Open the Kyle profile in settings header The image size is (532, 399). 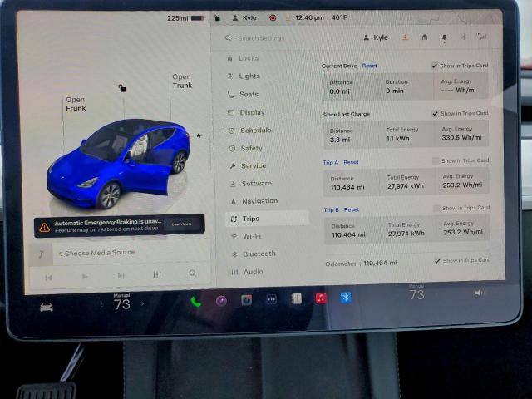click(376, 37)
